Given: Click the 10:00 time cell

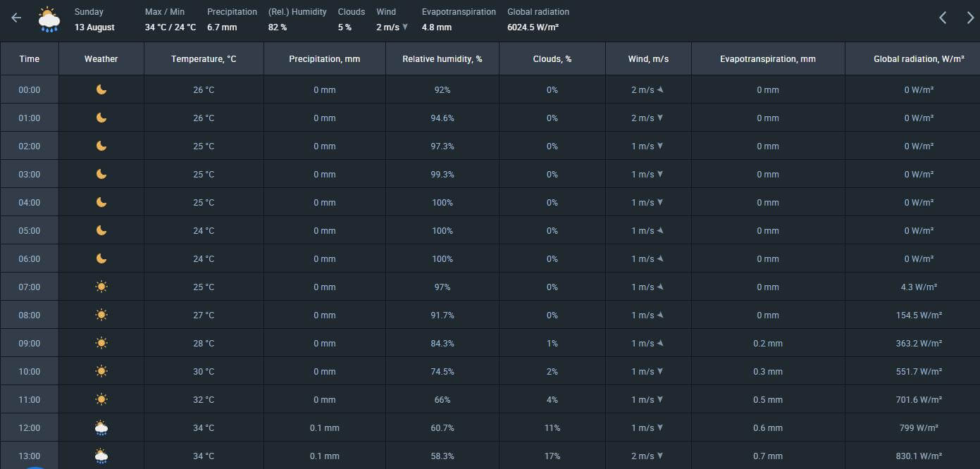Looking at the screenshot, I should pyautogui.click(x=30, y=371).
